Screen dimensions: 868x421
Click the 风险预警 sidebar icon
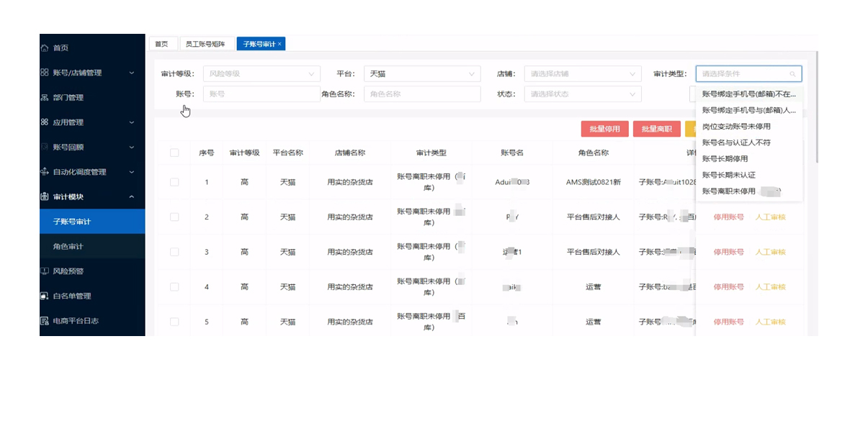(45, 271)
